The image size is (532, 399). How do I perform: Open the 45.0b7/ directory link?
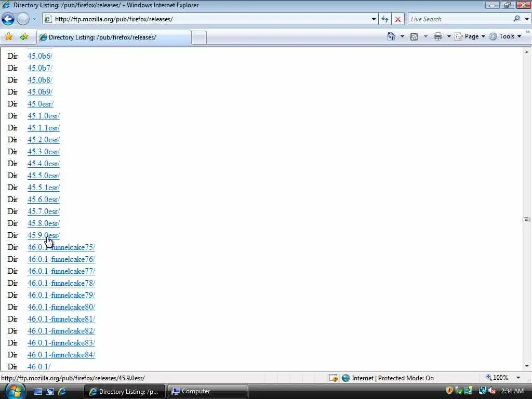point(39,68)
